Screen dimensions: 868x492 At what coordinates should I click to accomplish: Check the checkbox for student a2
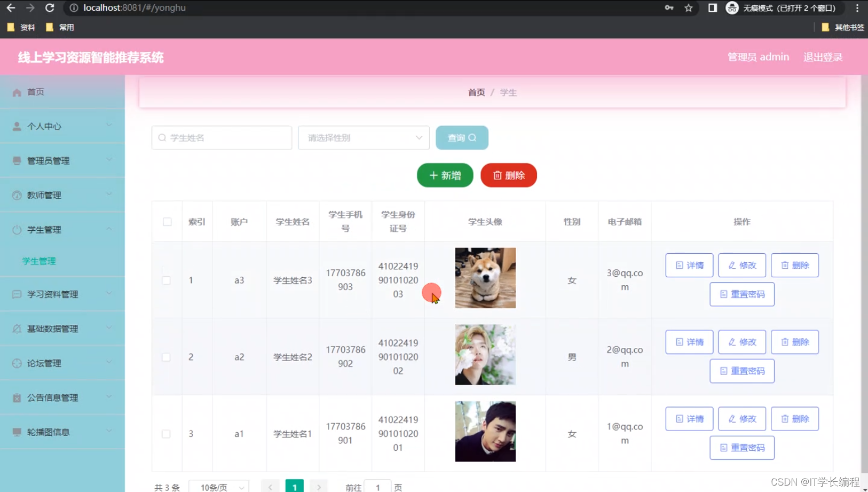167,357
